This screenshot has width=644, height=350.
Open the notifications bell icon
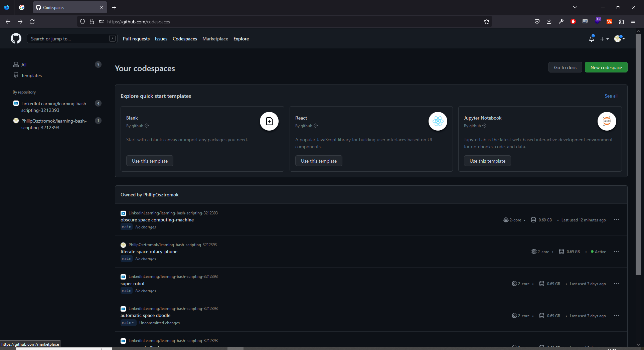point(592,39)
